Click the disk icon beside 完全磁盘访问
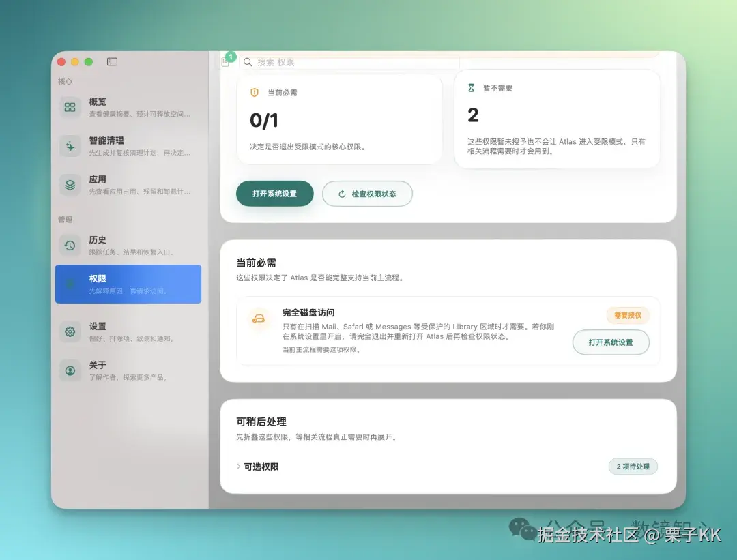Screen dimensions: 737x560 tap(258, 317)
